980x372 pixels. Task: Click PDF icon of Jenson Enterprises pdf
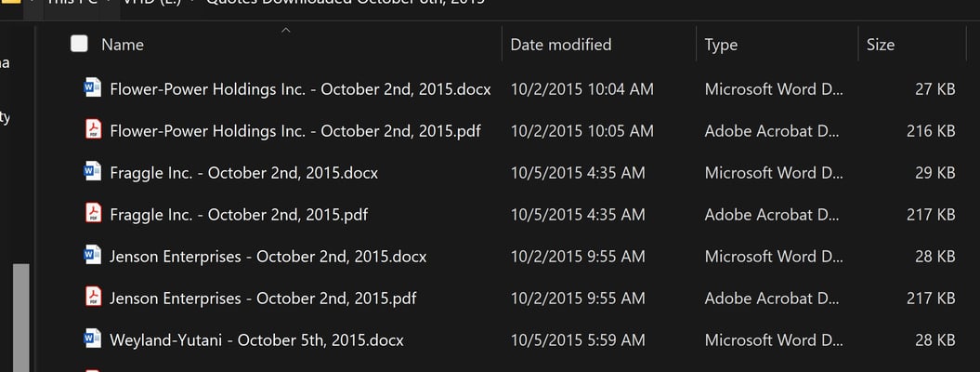pos(93,298)
